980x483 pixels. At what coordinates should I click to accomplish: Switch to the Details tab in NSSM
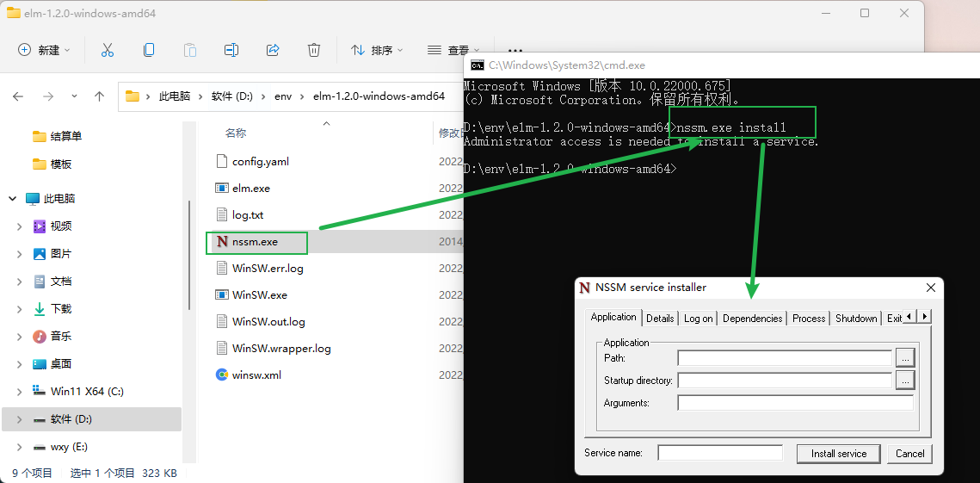[x=660, y=319]
